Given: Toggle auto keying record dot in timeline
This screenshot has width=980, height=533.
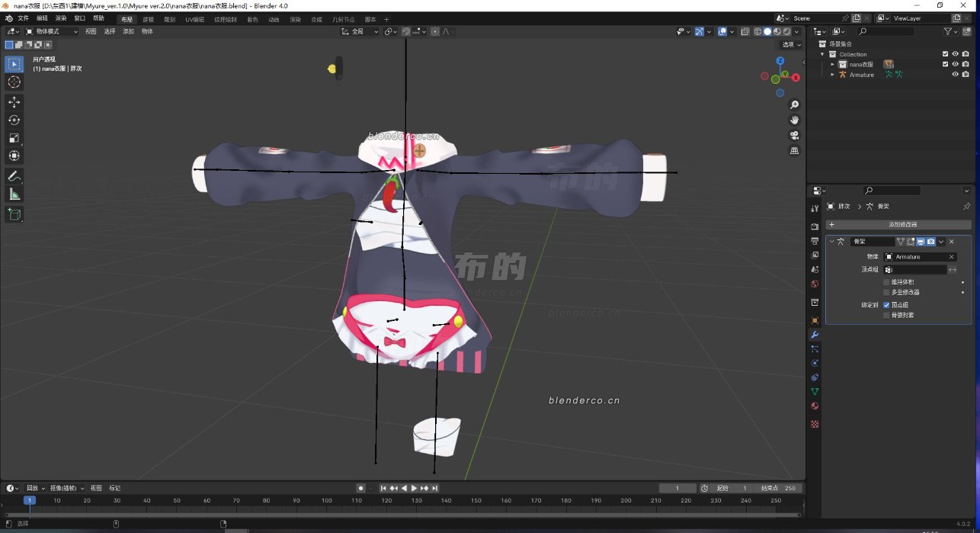Looking at the screenshot, I should tap(361, 488).
